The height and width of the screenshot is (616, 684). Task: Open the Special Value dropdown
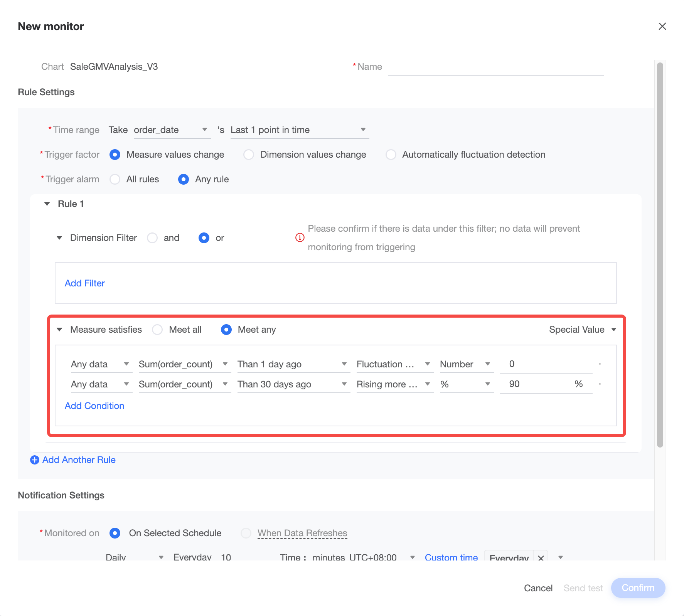pyautogui.click(x=583, y=330)
